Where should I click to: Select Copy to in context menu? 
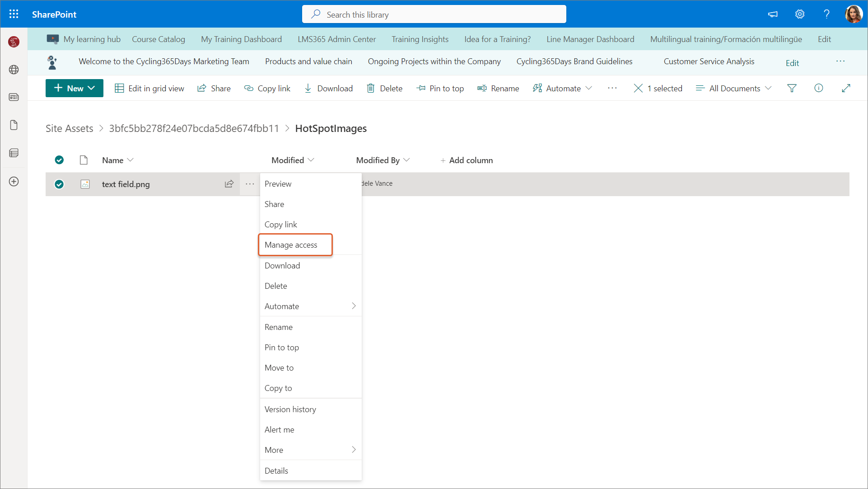(311, 388)
